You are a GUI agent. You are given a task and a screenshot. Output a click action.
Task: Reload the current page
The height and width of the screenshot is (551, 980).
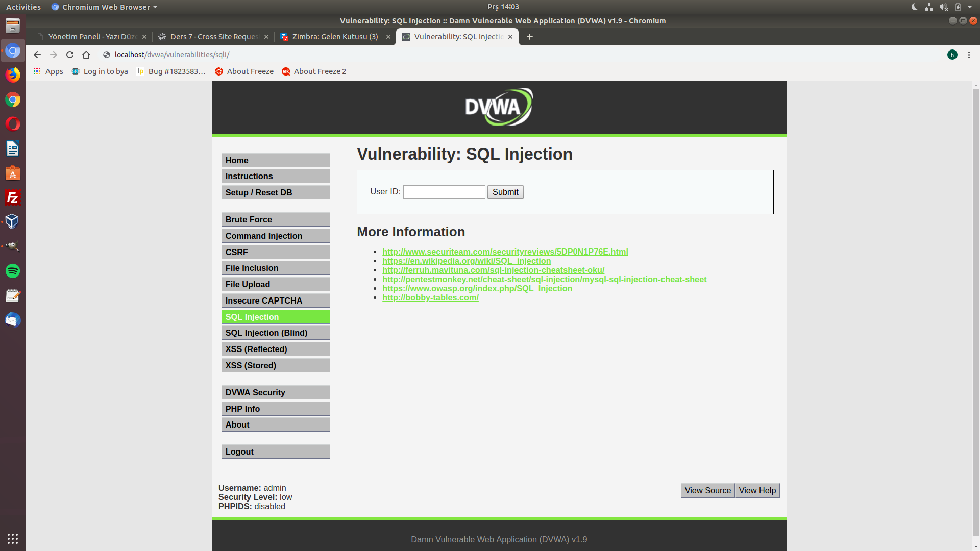70,55
